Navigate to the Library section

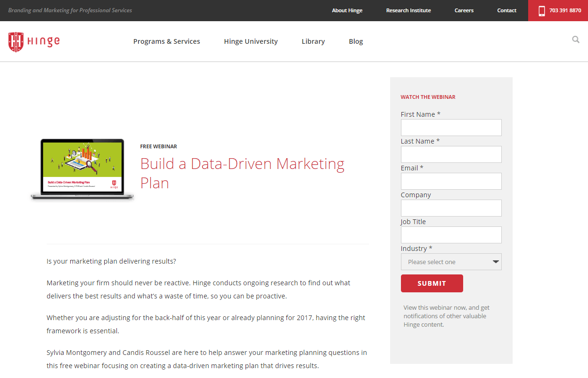tap(313, 41)
